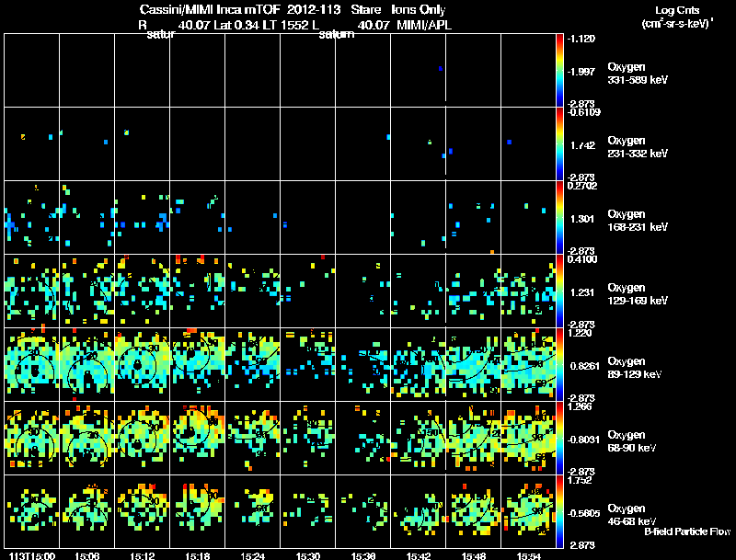Open the 68-90 keV image at 15:18
Image resolution: width=736 pixels, height=560 pixels.
(x=198, y=438)
